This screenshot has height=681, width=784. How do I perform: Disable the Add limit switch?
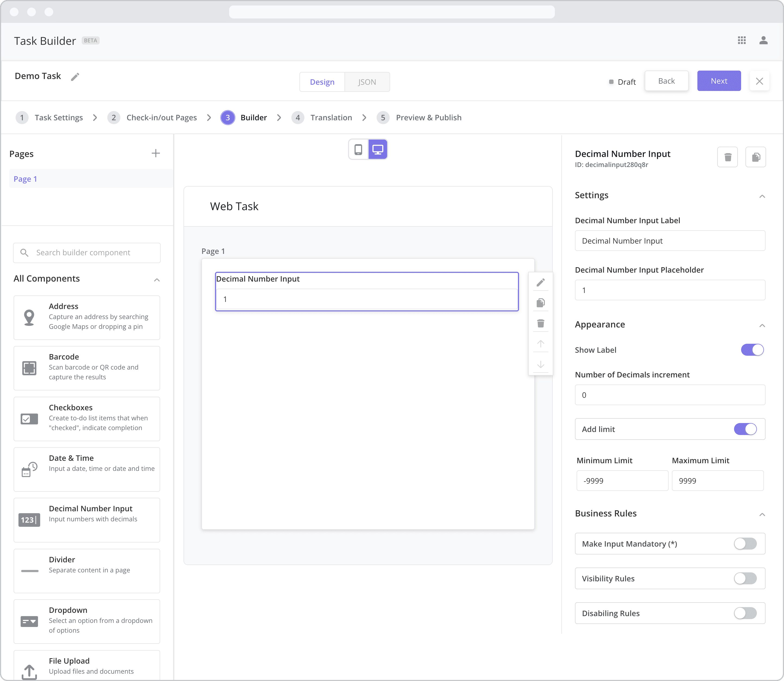tap(745, 429)
